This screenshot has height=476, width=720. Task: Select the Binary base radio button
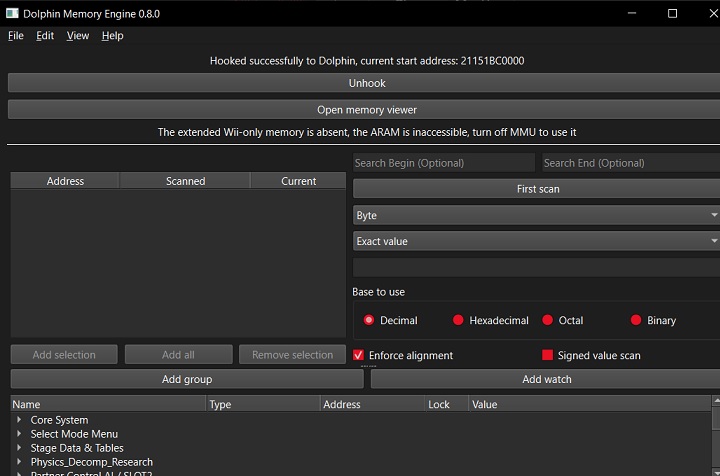point(636,320)
